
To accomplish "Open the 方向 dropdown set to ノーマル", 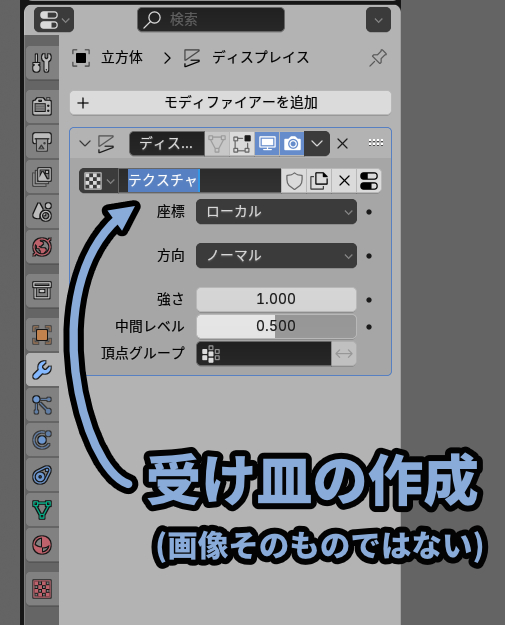I will point(276,256).
